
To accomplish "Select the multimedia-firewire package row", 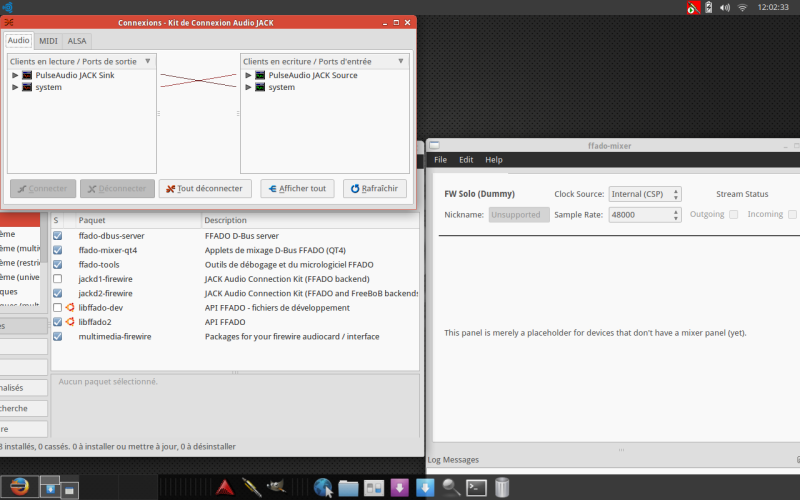I will [x=235, y=336].
